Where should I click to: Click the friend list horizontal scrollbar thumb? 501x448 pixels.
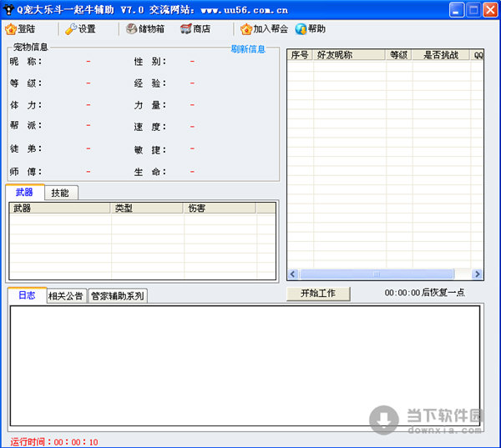point(377,274)
